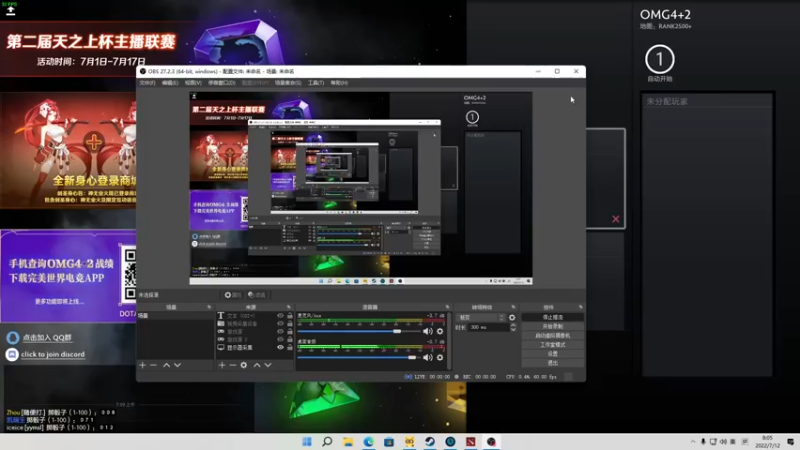Pop out the Audio Mixer dock icon

pos(447,307)
